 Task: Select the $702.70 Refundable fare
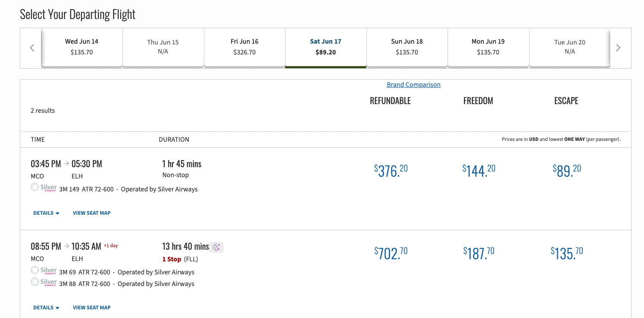pos(390,253)
